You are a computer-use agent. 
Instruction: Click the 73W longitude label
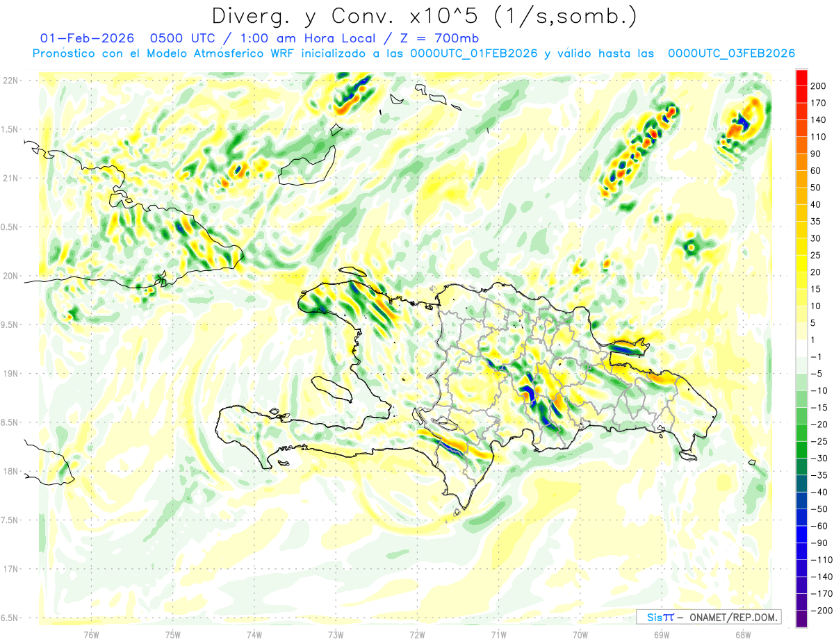(336, 635)
